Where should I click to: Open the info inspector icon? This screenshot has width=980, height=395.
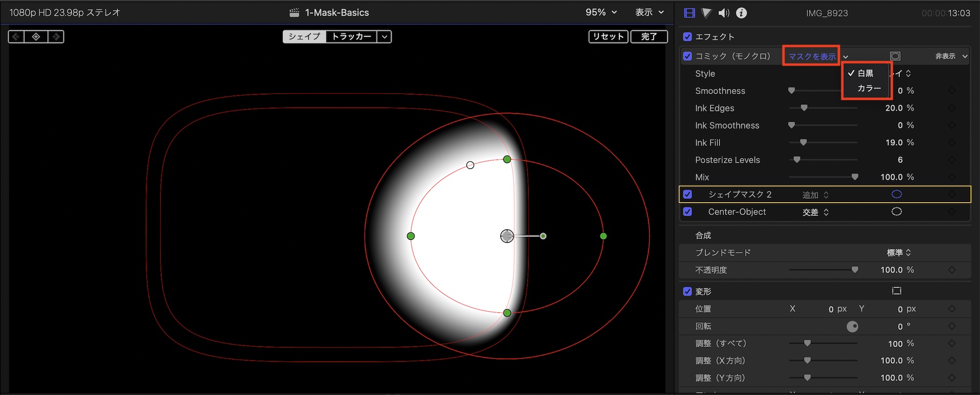741,13
